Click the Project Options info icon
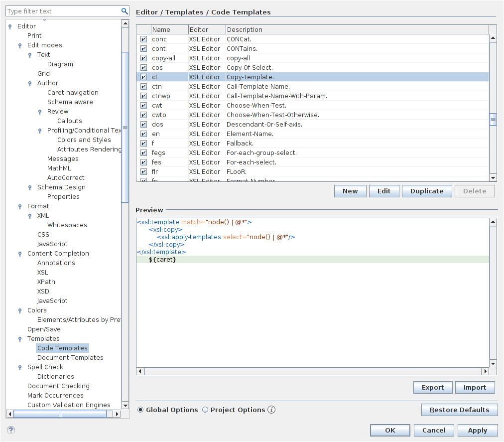The width and height of the screenshot is (504, 442). [x=271, y=410]
